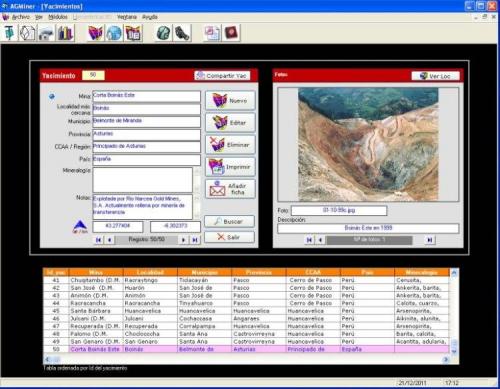Open the globe icon in the toolbar
500x389 pixels.
tap(114, 33)
